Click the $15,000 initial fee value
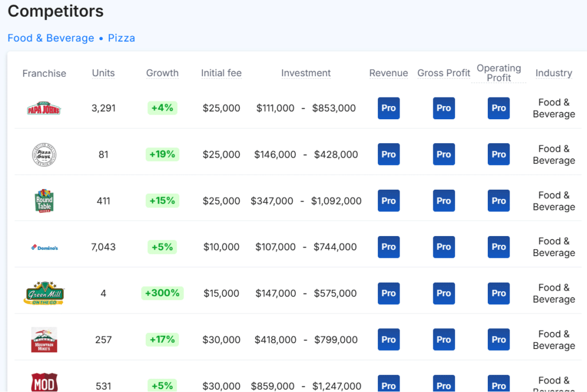The height and width of the screenshot is (392, 587). click(221, 293)
